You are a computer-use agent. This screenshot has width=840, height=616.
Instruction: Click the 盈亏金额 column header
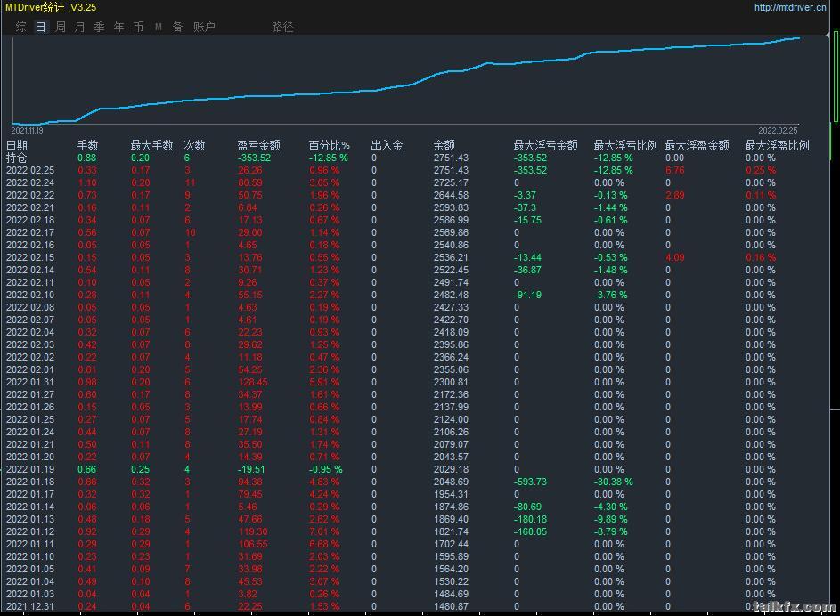258,145
